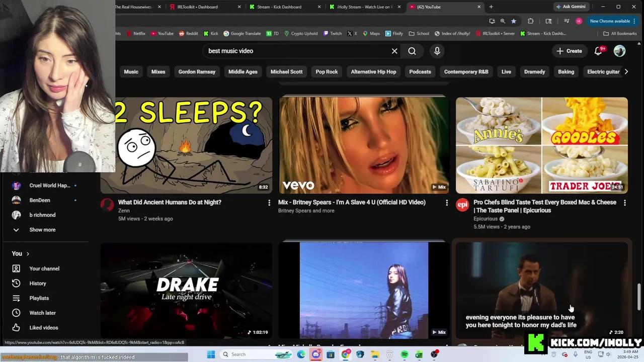Open Discord from taskbar

(315, 354)
